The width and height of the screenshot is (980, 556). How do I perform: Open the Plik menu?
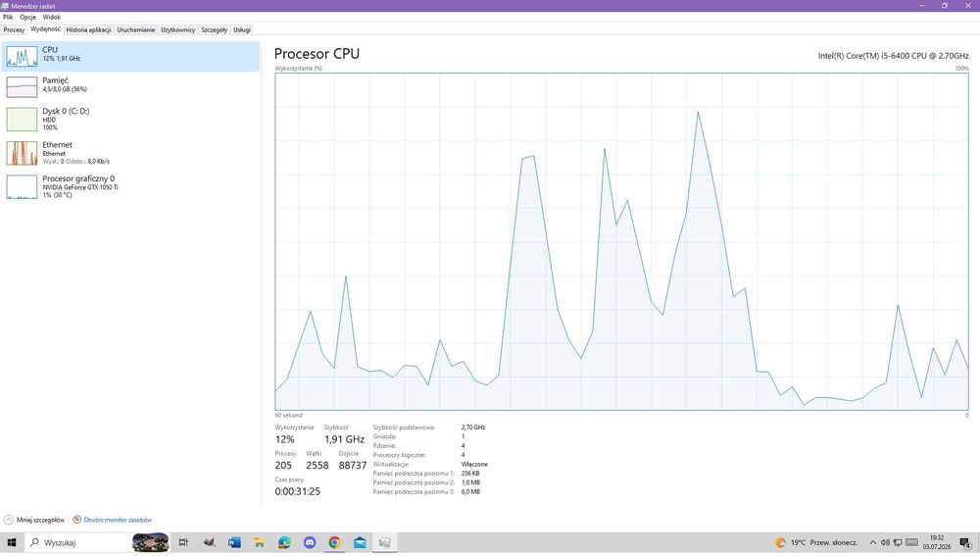[x=8, y=17]
